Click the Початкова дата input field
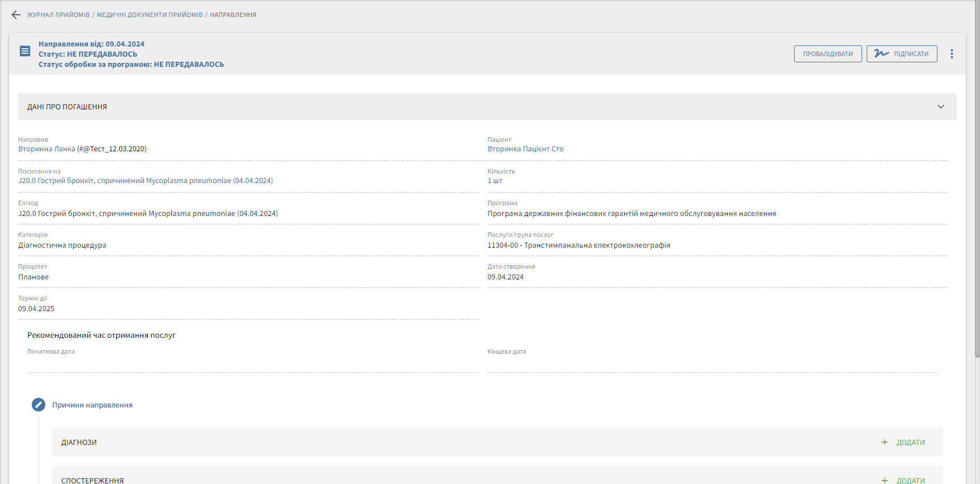This screenshot has width=980, height=484. coord(252,364)
